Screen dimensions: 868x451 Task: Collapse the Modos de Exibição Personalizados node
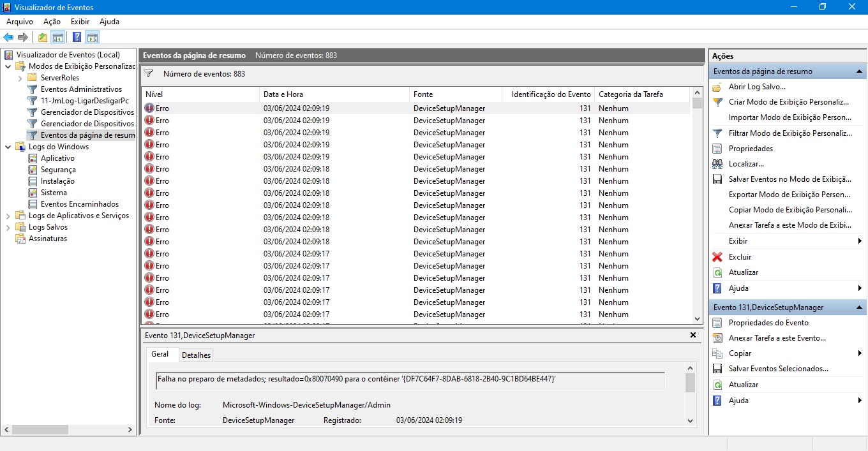click(x=8, y=66)
